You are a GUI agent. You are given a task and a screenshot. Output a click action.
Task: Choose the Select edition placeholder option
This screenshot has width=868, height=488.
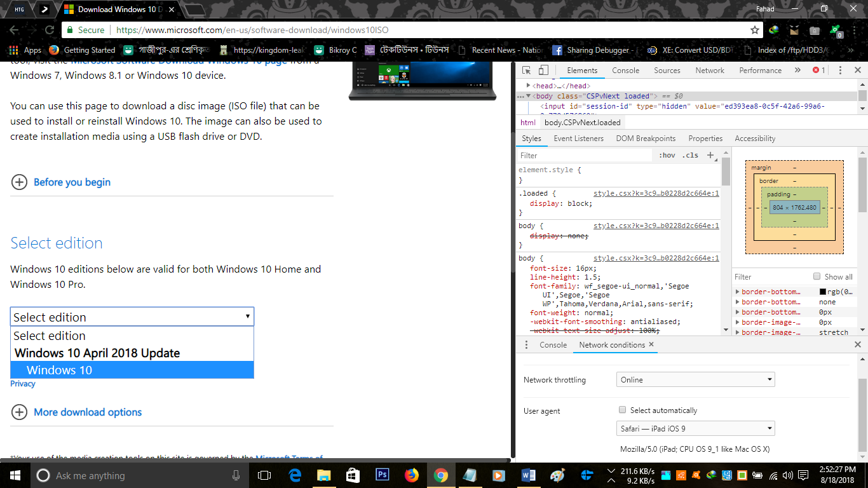pyautogui.click(x=132, y=335)
